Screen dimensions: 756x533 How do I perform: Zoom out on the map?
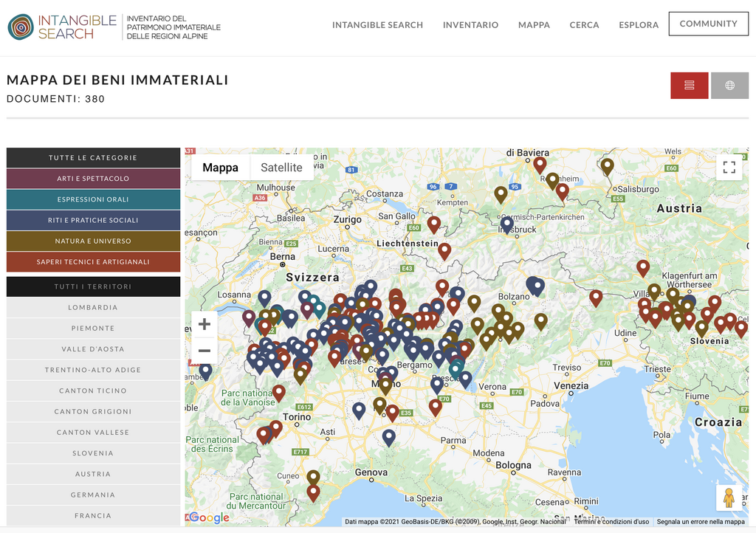tap(205, 351)
